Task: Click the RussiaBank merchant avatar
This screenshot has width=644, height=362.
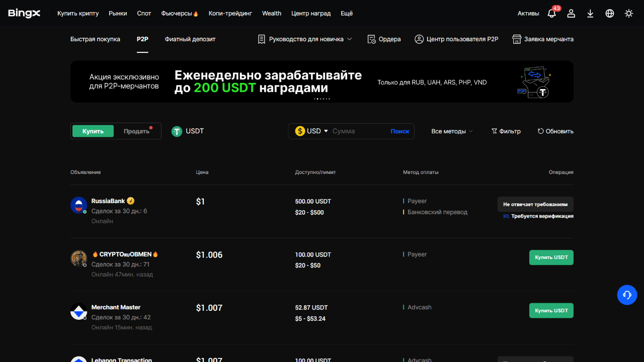Action: (x=78, y=205)
